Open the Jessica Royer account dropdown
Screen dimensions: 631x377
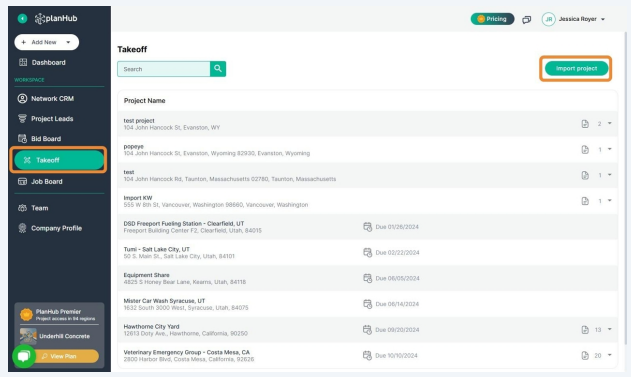(x=582, y=19)
